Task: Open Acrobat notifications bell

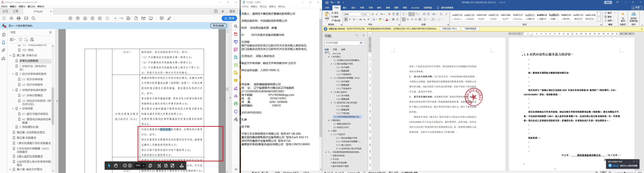Action: point(223,11)
